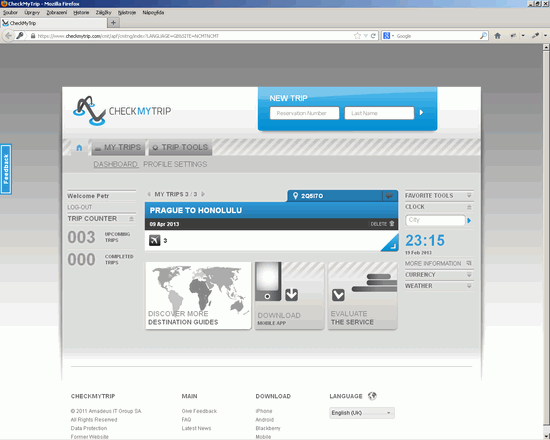Click the DELETE trip link
550x440 pixels.
coord(379,224)
